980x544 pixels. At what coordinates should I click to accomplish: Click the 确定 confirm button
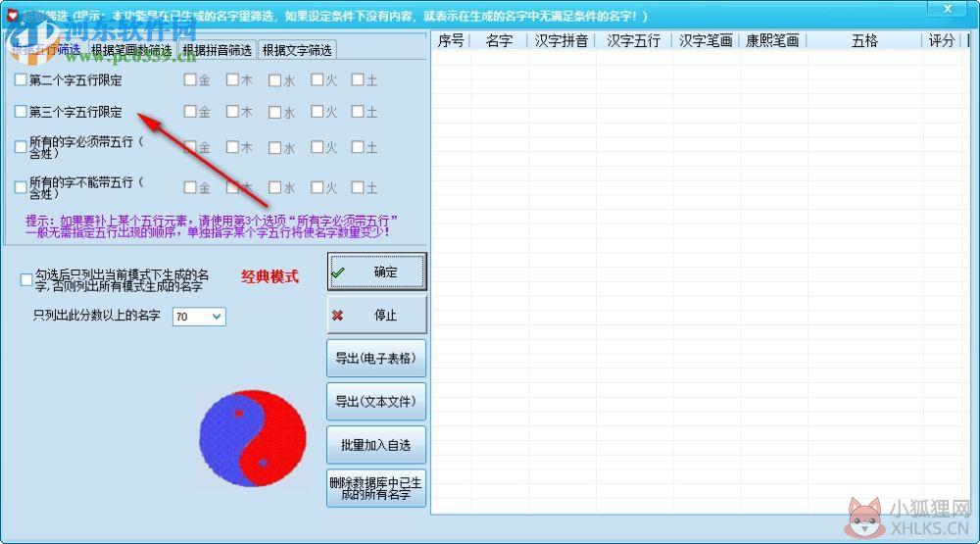[377, 272]
